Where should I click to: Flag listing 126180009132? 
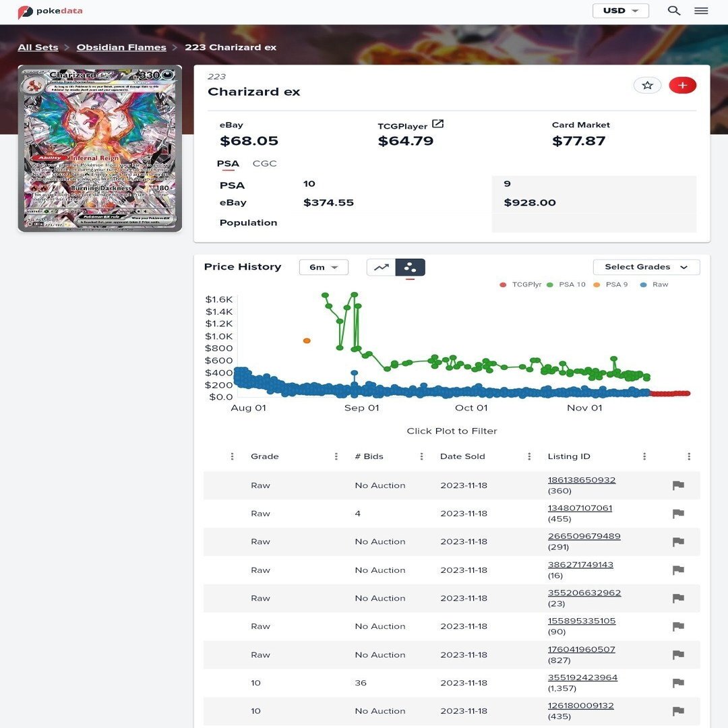click(678, 711)
